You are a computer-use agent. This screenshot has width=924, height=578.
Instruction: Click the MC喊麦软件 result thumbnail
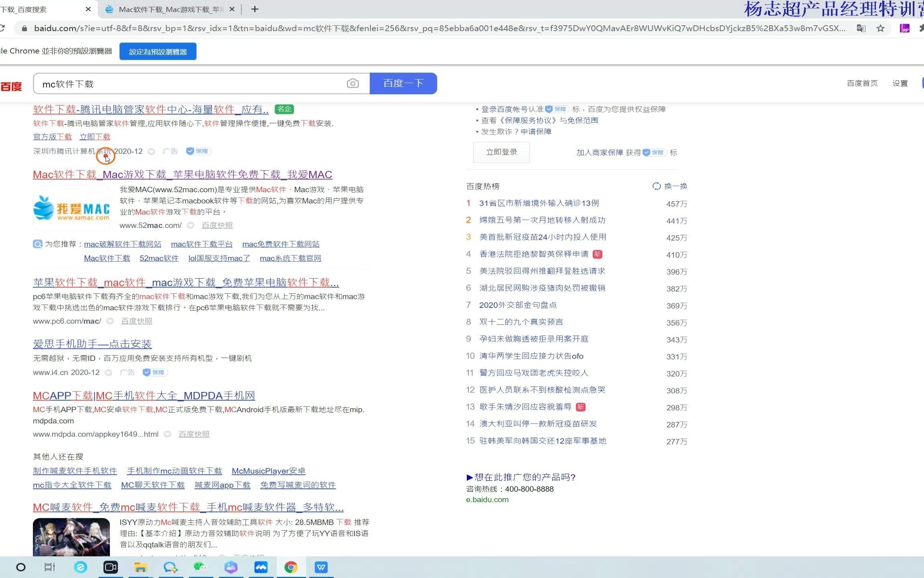71,537
